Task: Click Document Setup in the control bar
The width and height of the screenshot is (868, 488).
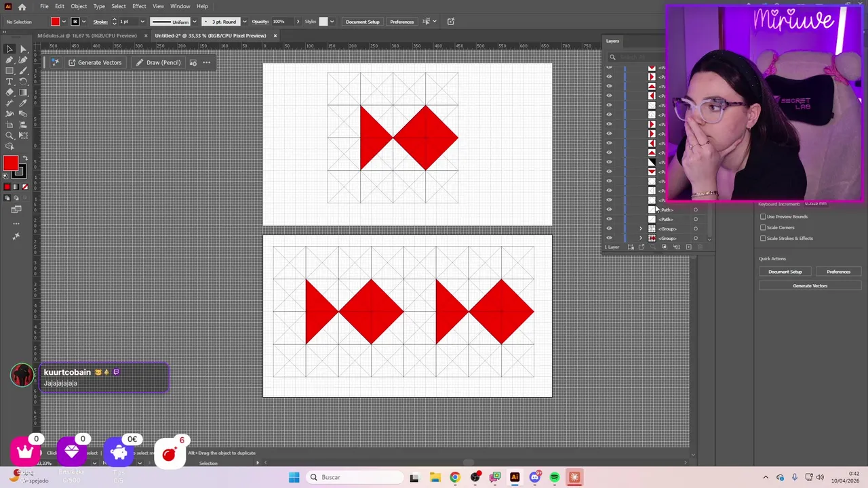Action: pyautogui.click(x=363, y=22)
